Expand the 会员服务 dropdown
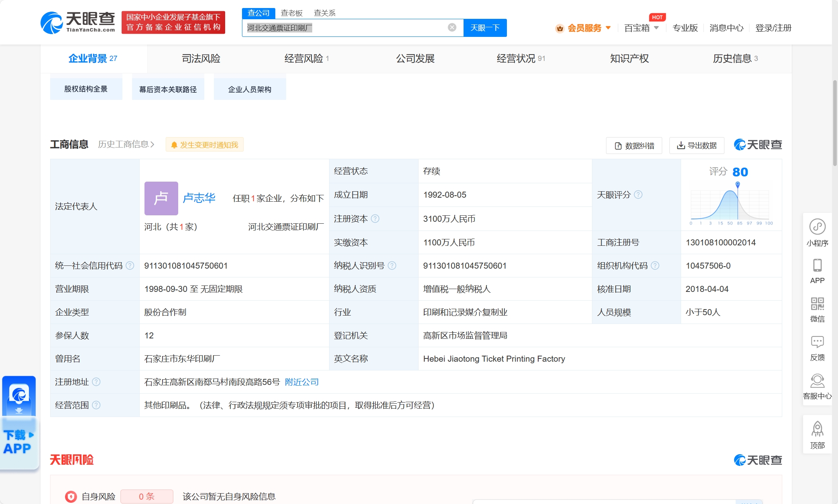 point(608,28)
